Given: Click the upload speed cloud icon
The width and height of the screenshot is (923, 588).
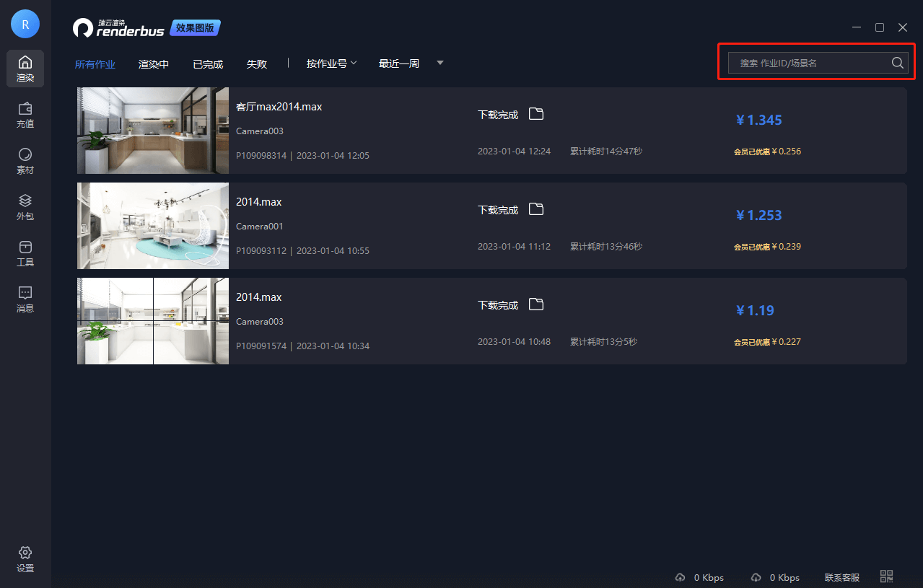Looking at the screenshot, I should click(680, 577).
